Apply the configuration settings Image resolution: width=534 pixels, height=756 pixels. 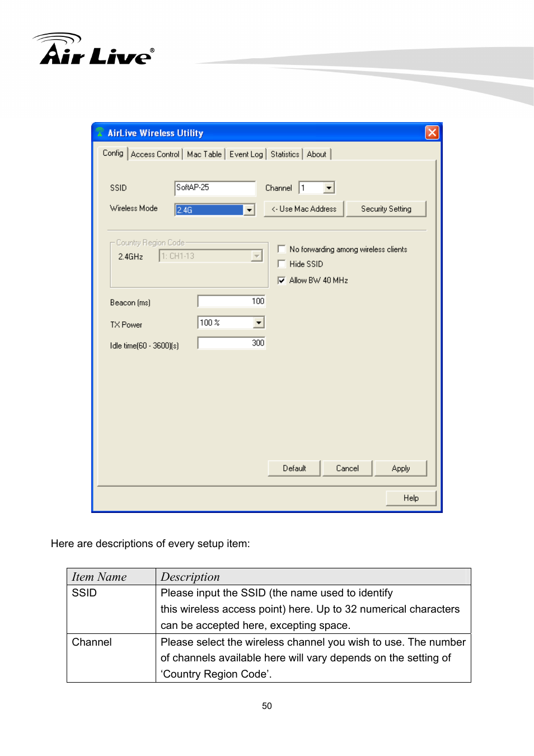click(x=401, y=468)
